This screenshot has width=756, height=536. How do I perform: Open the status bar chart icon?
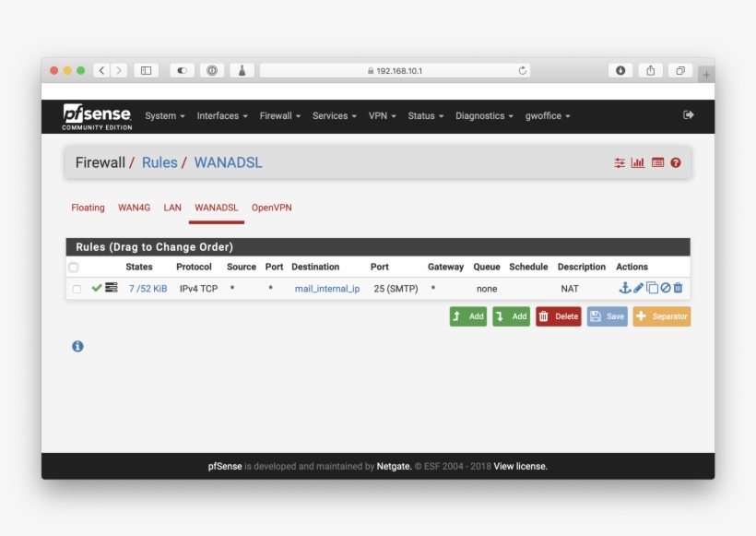638,162
